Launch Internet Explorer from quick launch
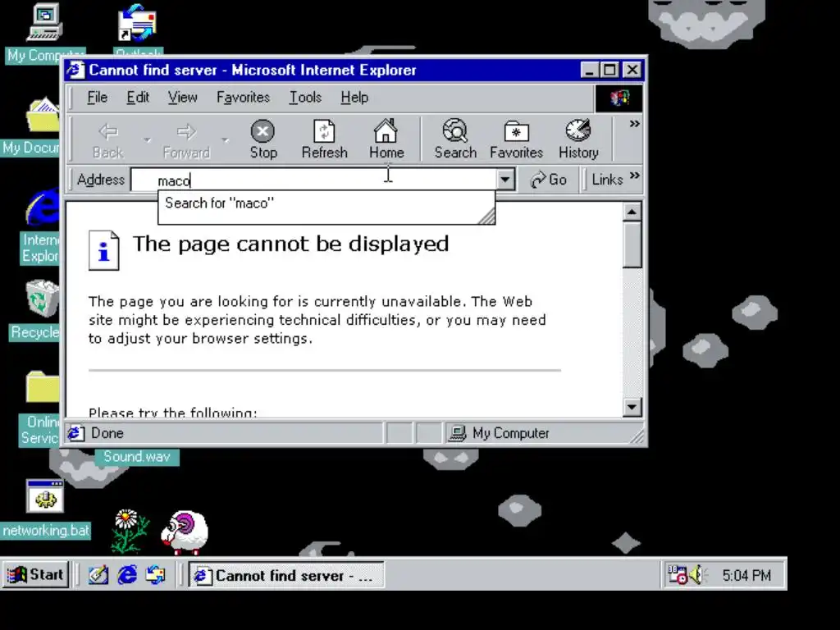This screenshot has height=630, width=840. click(127, 575)
